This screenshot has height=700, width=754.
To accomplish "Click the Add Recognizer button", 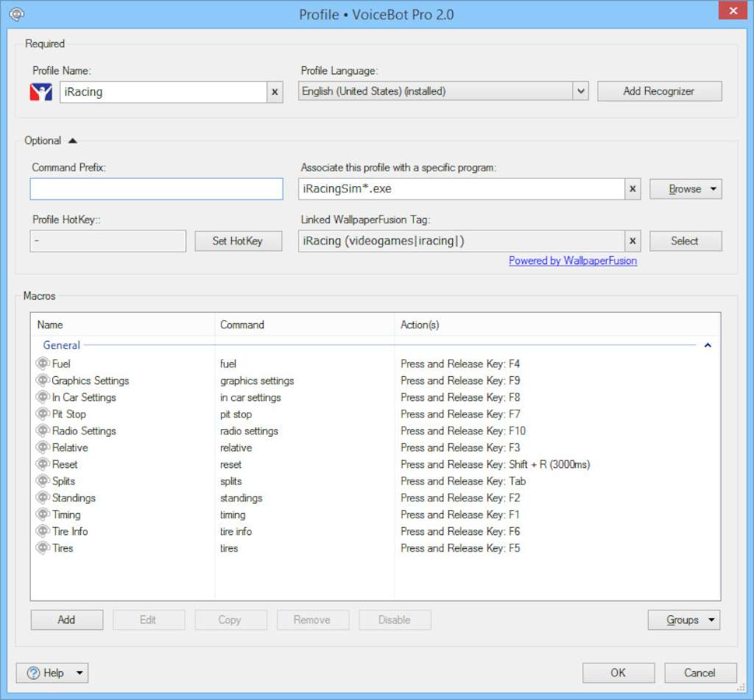I will pyautogui.click(x=659, y=91).
